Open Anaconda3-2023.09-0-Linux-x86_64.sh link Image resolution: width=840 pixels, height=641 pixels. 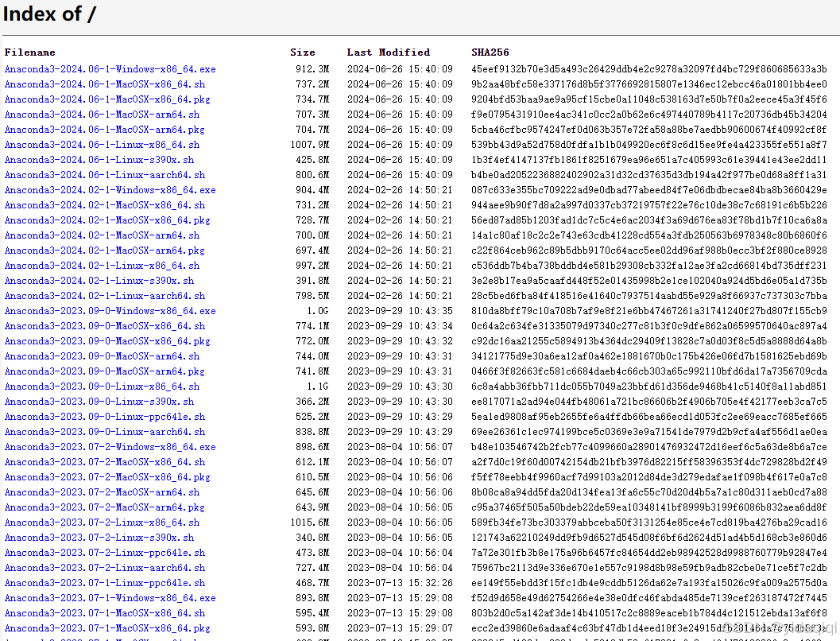(102, 387)
